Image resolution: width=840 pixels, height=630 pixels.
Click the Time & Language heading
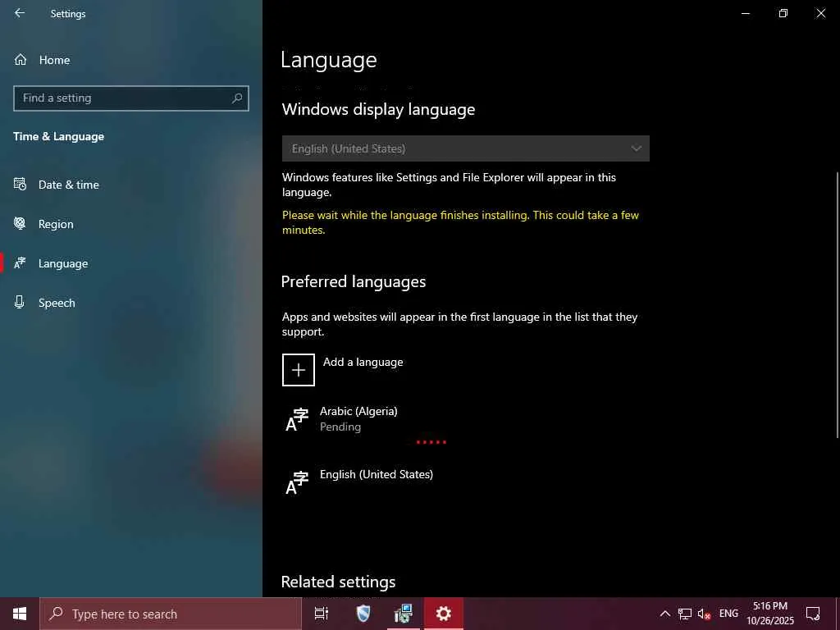click(x=59, y=137)
